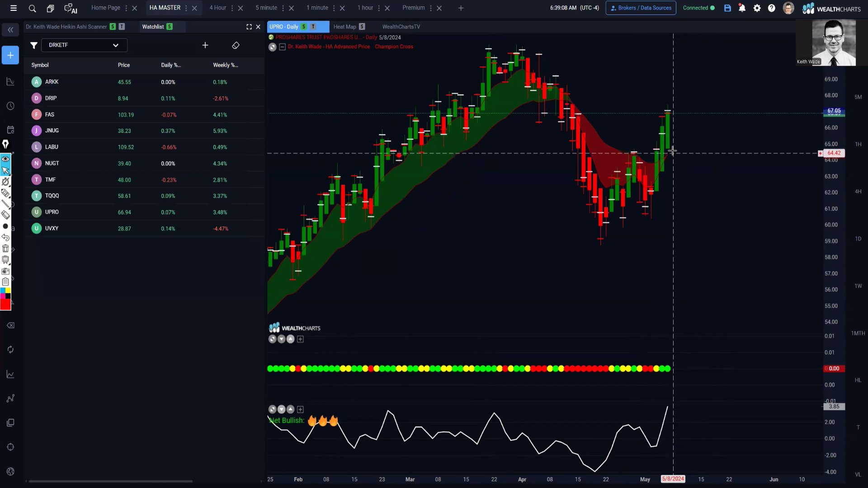Toggle the S badge on Watchlist tab
This screenshot has height=488, width=868.
point(170,27)
